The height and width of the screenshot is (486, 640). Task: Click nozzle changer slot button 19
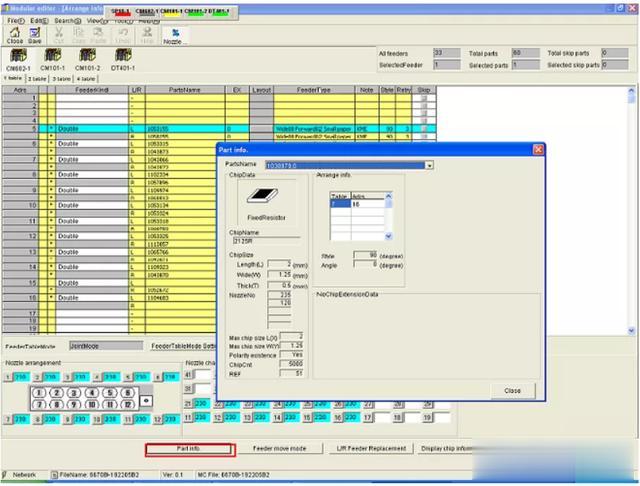point(427,417)
